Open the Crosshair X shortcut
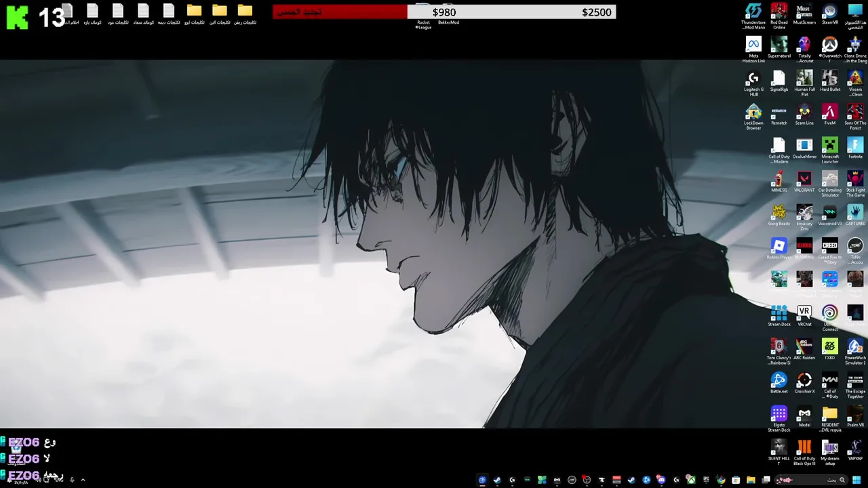Image resolution: width=868 pixels, height=488 pixels. coord(804,383)
